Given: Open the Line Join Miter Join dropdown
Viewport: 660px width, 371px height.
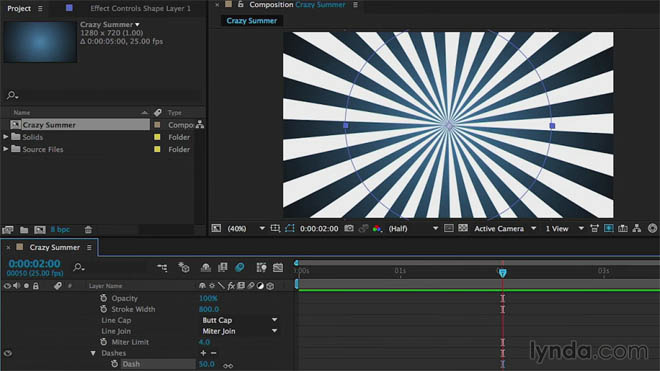Looking at the screenshot, I should (240, 331).
